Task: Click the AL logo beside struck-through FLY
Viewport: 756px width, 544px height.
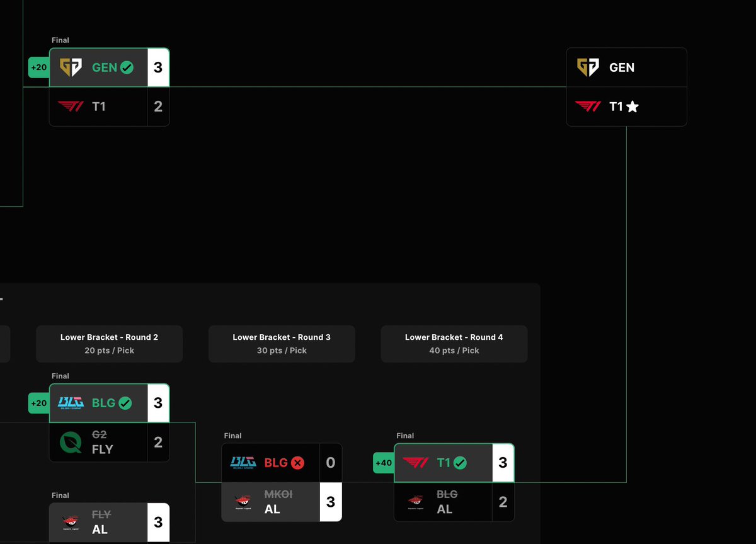Action: tap(71, 522)
